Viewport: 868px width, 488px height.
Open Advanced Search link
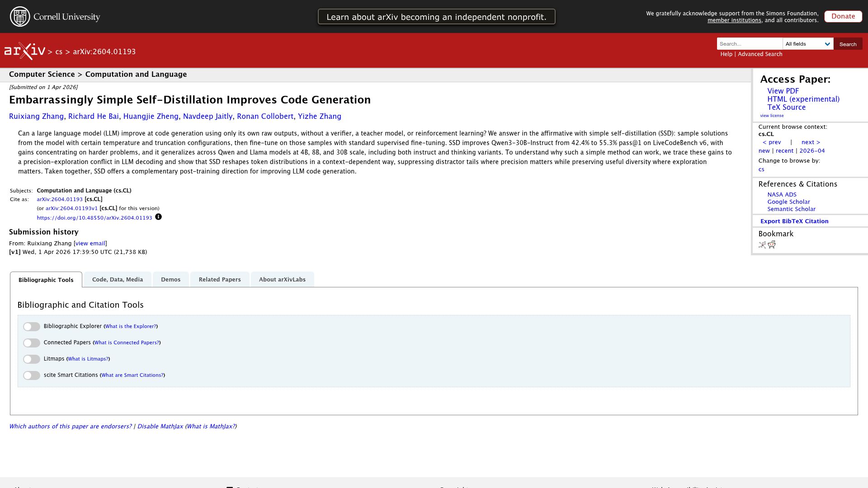(760, 54)
